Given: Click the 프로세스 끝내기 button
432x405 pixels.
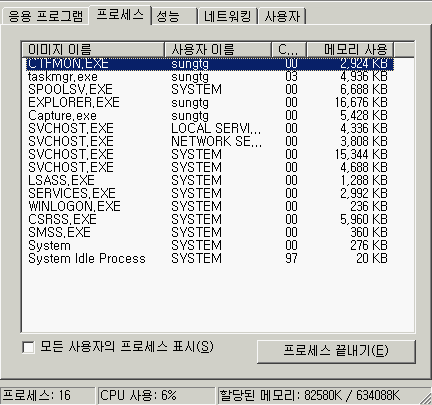Looking at the screenshot, I should click(x=336, y=351).
